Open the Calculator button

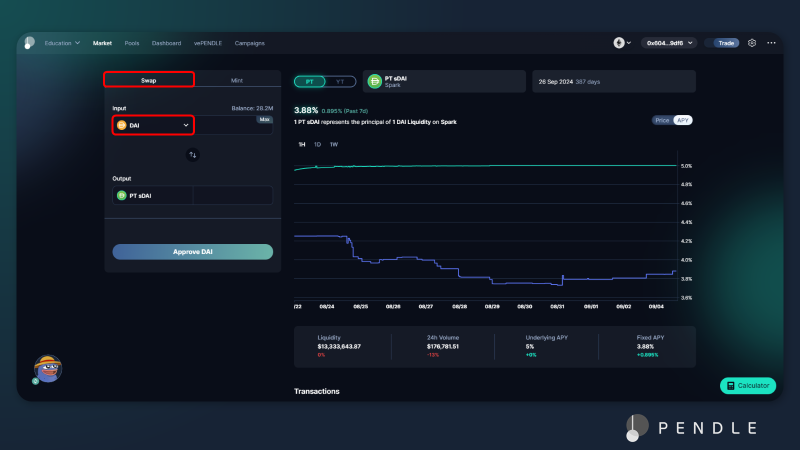748,385
